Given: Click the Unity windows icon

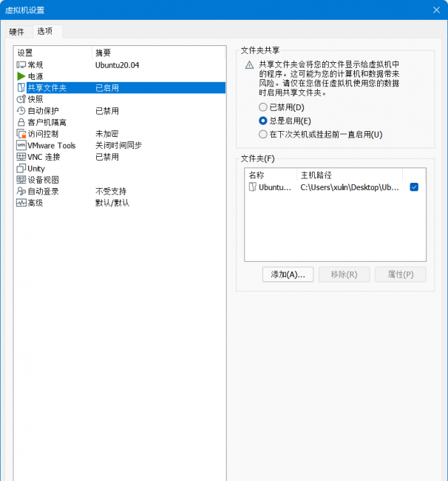Looking at the screenshot, I should coord(21,168).
